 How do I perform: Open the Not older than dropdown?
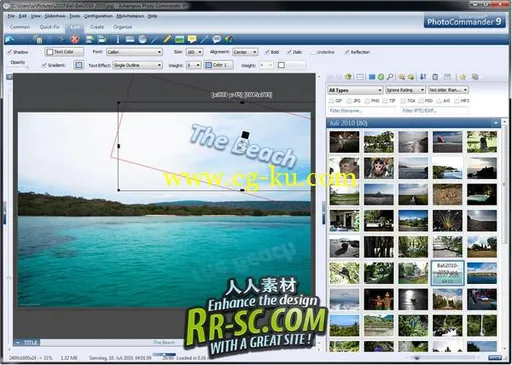point(448,90)
